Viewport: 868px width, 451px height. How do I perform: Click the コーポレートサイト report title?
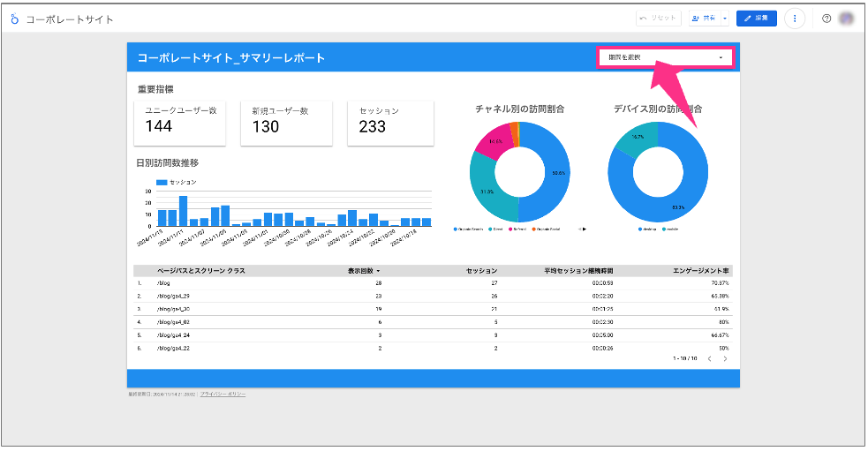(x=69, y=19)
